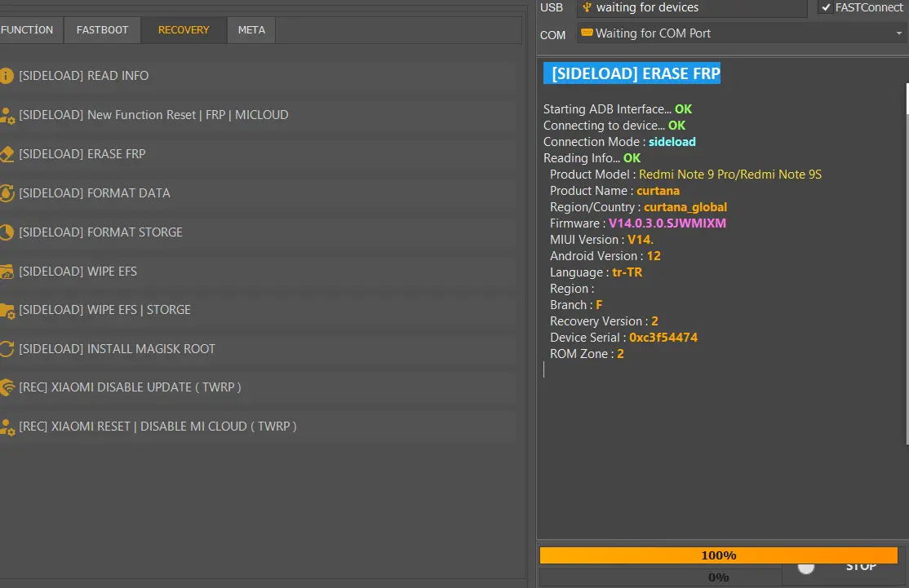This screenshot has height=588, width=909.
Task: Click product model Redmi Note 9 Pro text
Action: (x=729, y=175)
